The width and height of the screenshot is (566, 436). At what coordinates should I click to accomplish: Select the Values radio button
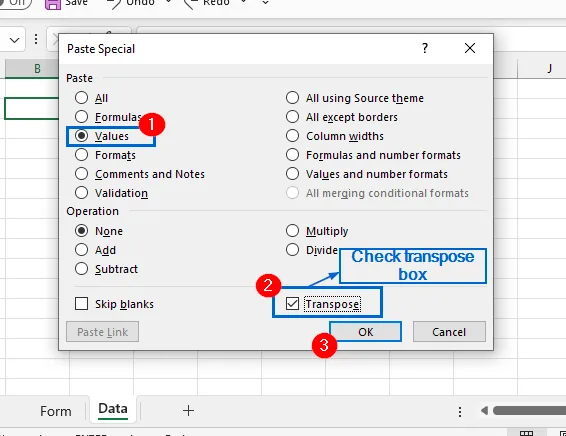[82, 136]
